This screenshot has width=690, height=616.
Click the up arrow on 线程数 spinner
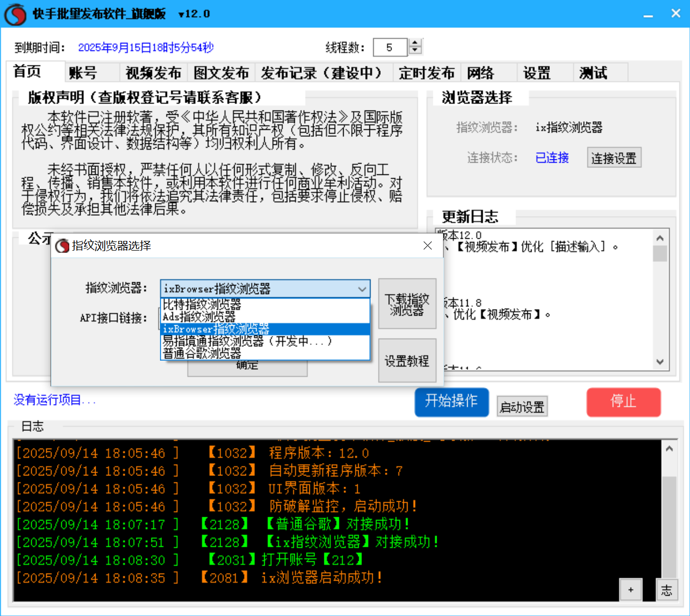tap(415, 43)
